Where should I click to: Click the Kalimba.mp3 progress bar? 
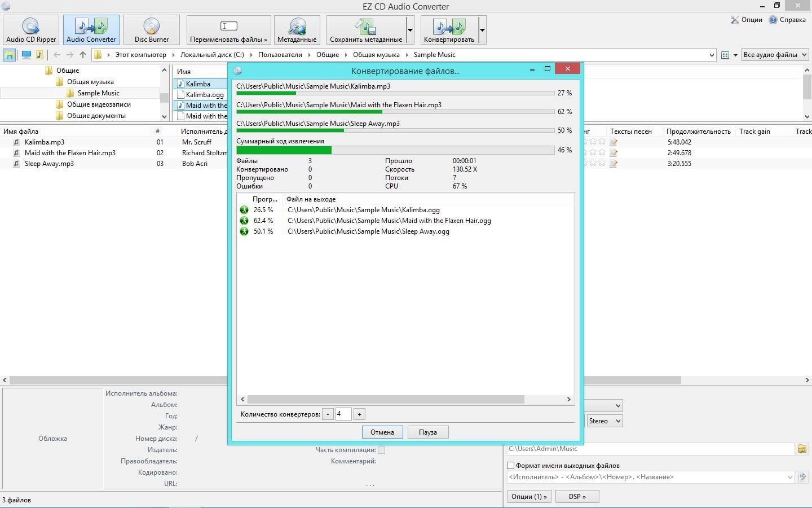[x=395, y=93]
